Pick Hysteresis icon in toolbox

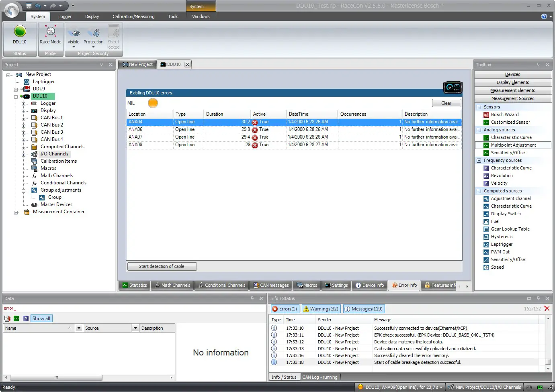486,237
